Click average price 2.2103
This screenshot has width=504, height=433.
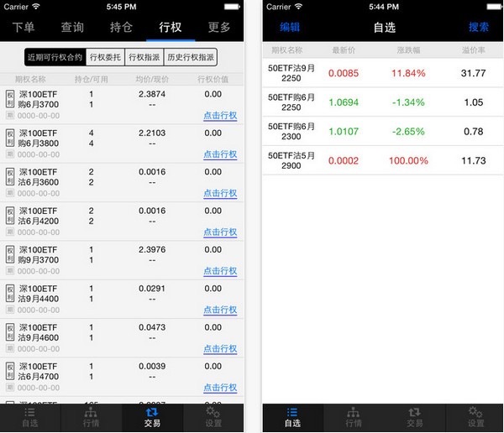pyautogui.click(x=152, y=133)
